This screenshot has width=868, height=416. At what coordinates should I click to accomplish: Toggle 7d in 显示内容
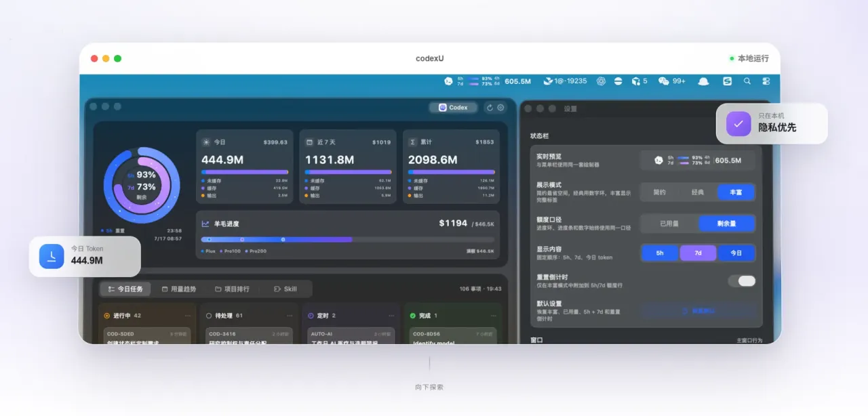coord(698,253)
